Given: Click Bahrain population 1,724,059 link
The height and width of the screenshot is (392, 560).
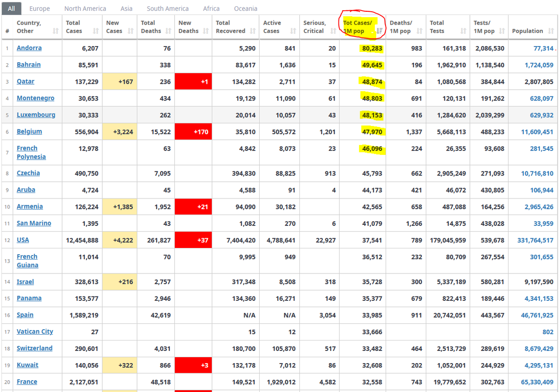Looking at the screenshot, I should click(x=539, y=65).
